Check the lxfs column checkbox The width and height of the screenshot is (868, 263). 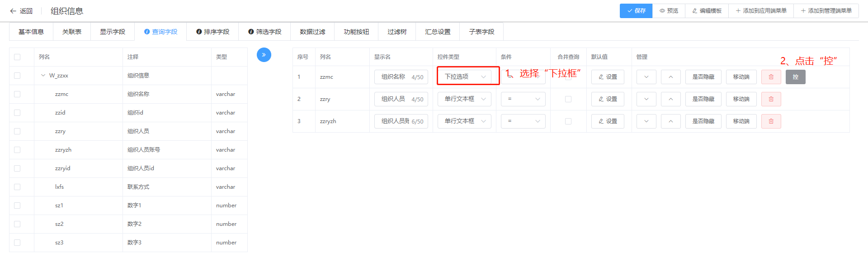click(17, 187)
